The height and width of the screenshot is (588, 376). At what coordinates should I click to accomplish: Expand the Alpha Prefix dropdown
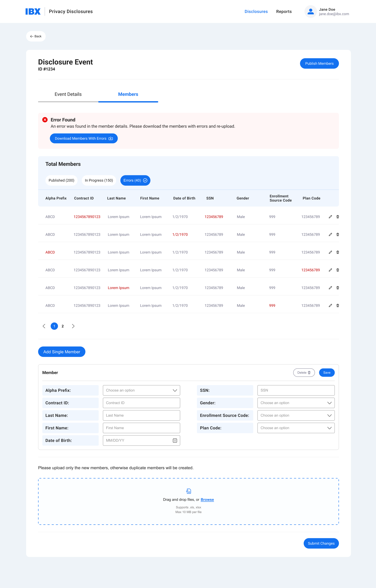click(x=141, y=390)
